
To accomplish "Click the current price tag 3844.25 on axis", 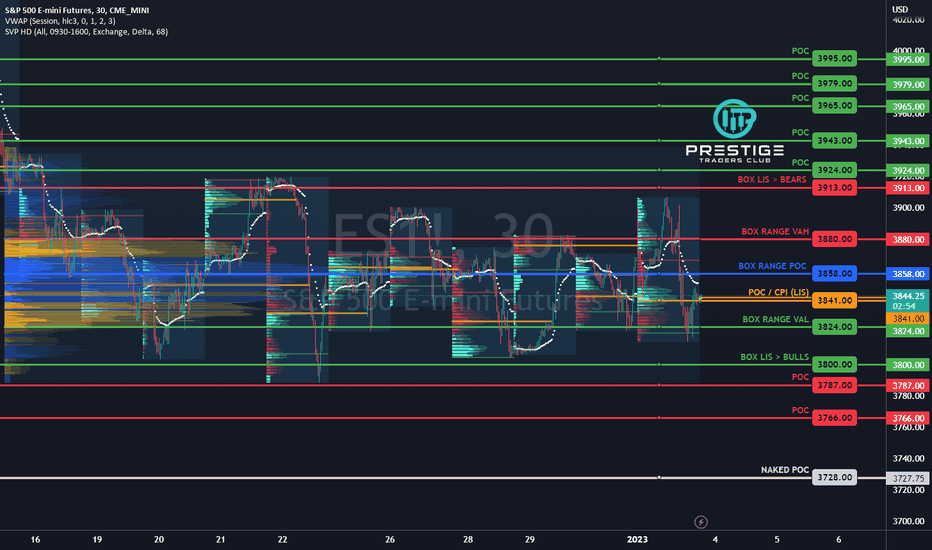I will tap(908, 296).
